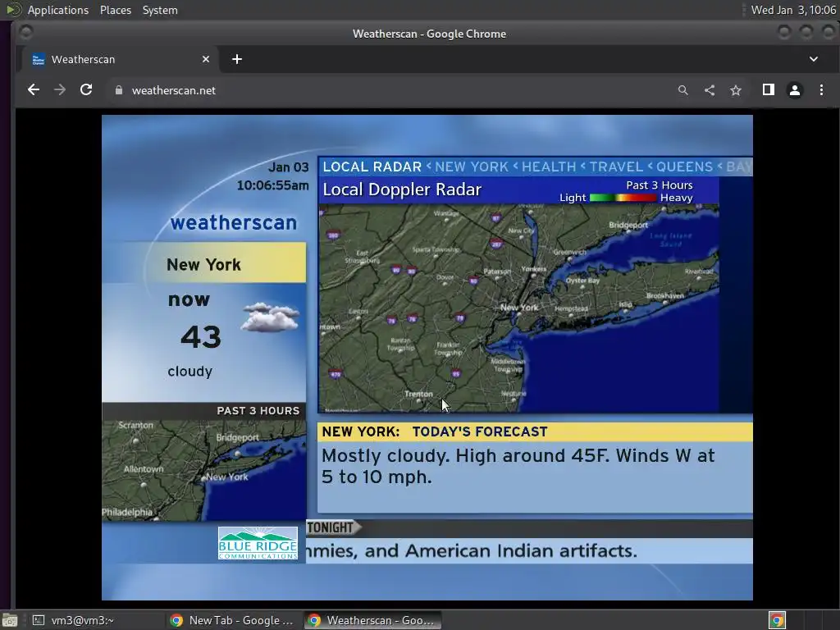The height and width of the screenshot is (630, 840).
Task: Click the Applications menu foot icon
Action: 13,10
